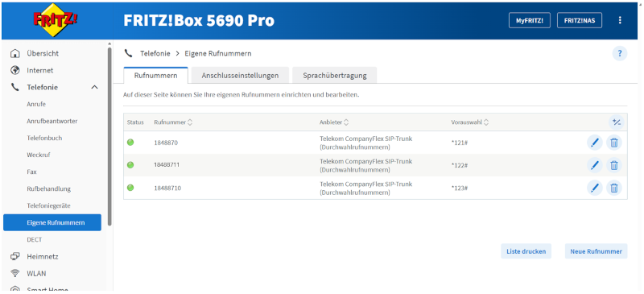Click the FRITZ!Box 5690 Pro title
The image size is (644, 294).
199,20
